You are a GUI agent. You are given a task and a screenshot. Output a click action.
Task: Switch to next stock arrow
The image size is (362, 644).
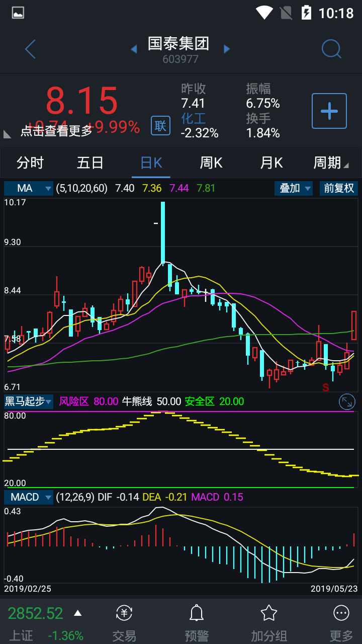pyautogui.click(x=227, y=49)
